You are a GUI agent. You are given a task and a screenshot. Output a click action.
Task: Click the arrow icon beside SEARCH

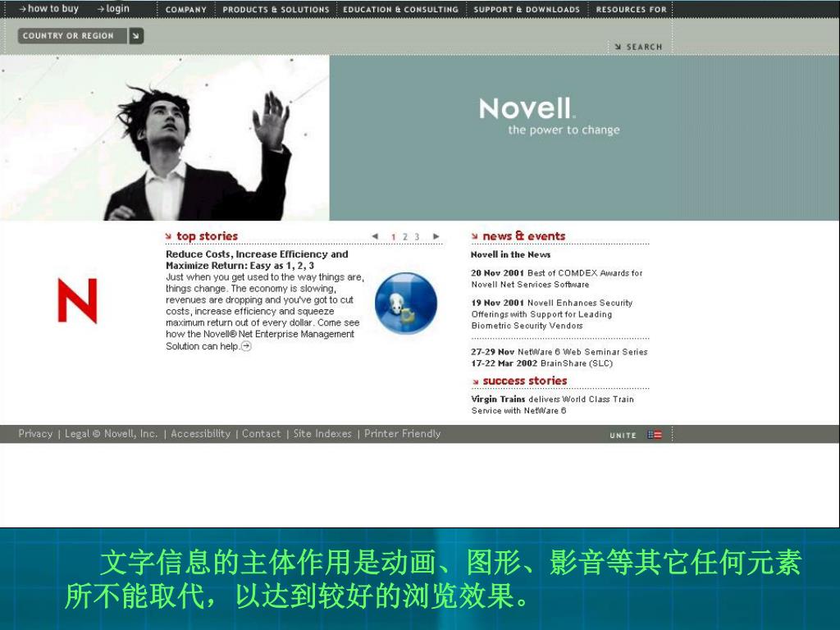(619, 47)
